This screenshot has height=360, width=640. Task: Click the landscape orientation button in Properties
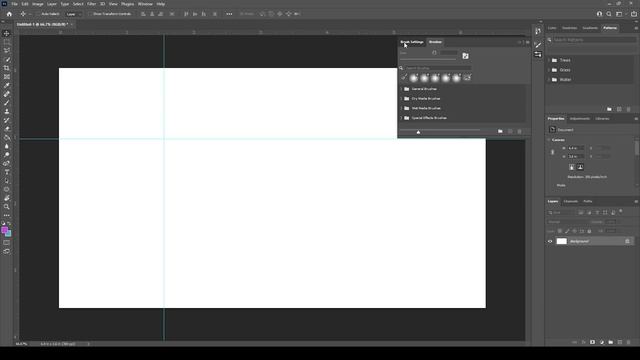pos(580,167)
